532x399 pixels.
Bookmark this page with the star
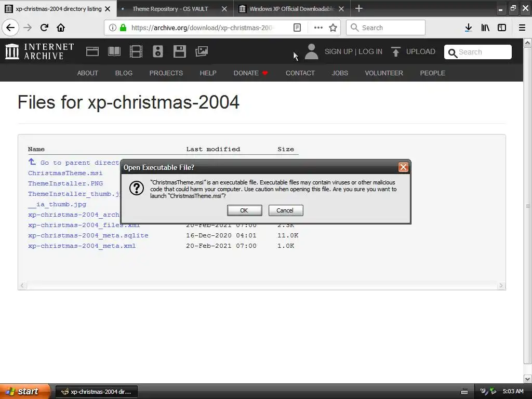(333, 28)
